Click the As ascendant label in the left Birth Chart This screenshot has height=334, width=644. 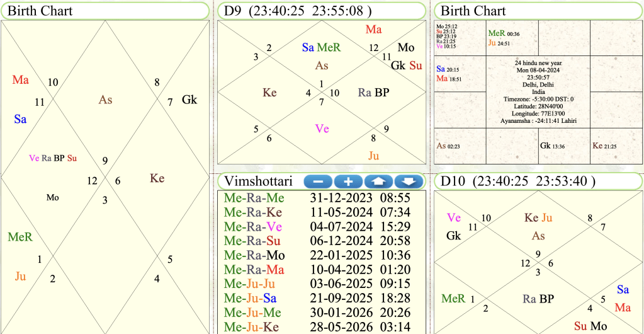tap(105, 100)
